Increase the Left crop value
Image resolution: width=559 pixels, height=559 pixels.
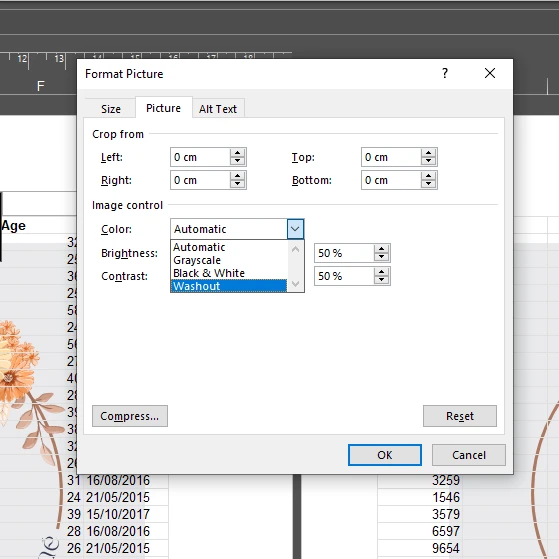tap(237, 153)
